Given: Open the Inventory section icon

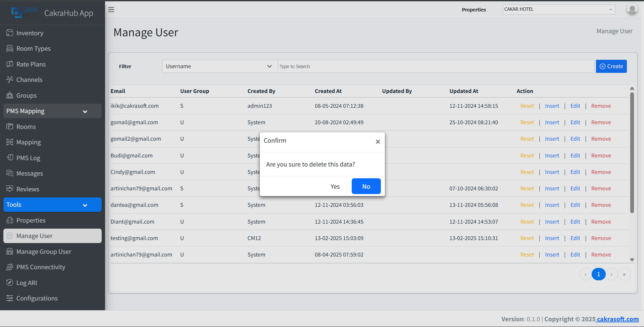Looking at the screenshot, I should coord(10,33).
